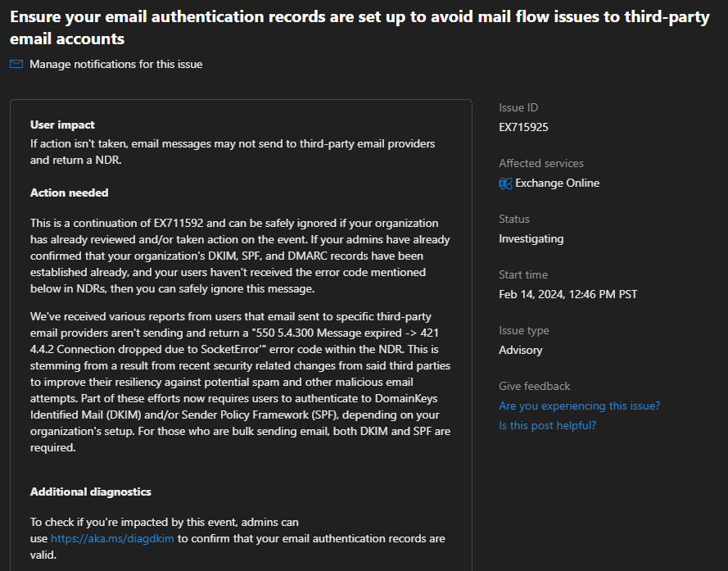This screenshot has width=728, height=571.
Task: Click the advisory title heading
Action: (359, 26)
